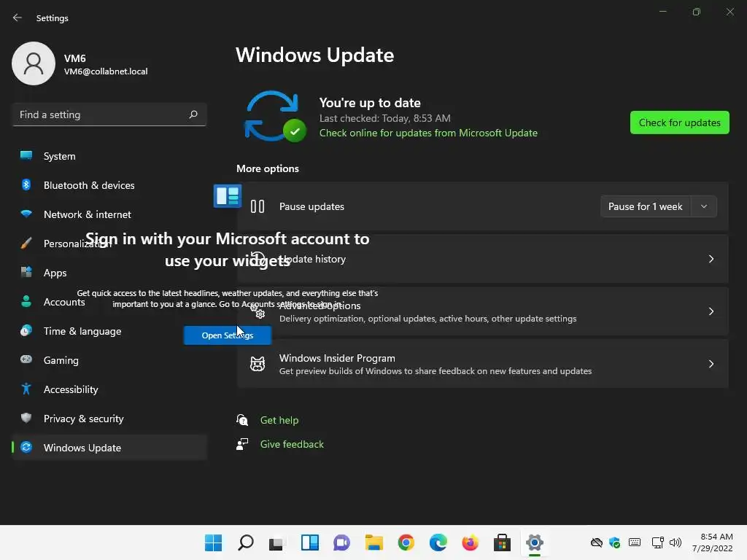
Task: Click the OneDrive cloud tray icon
Action: click(x=597, y=542)
